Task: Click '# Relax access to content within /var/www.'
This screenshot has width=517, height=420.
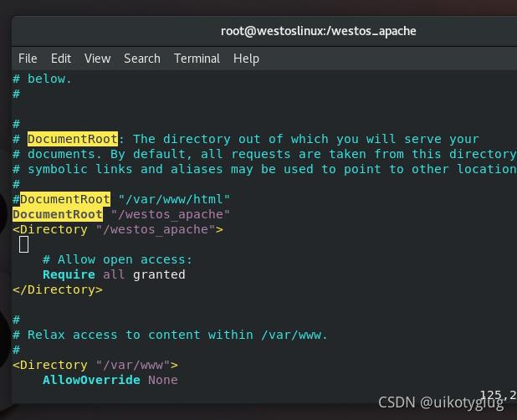Action: point(170,335)
